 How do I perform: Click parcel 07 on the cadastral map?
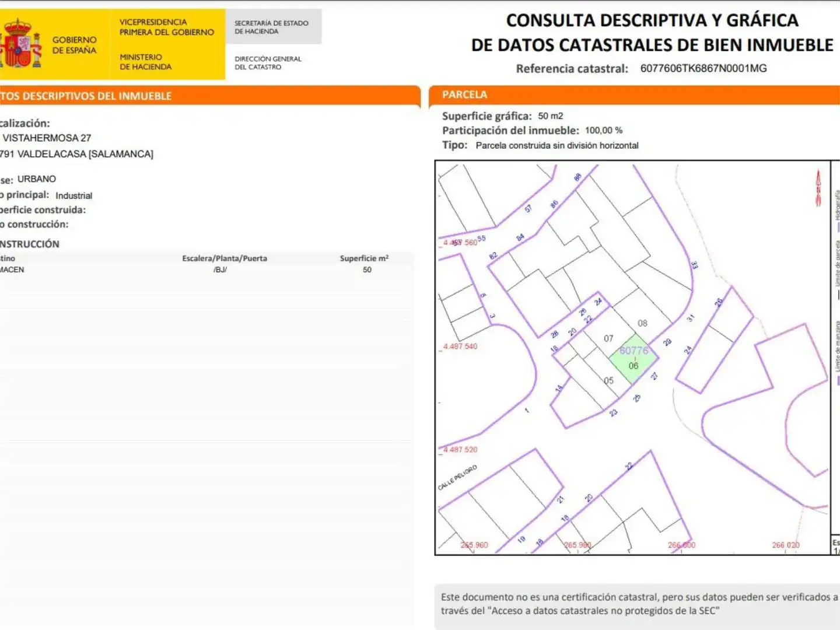tap(608, 338)
